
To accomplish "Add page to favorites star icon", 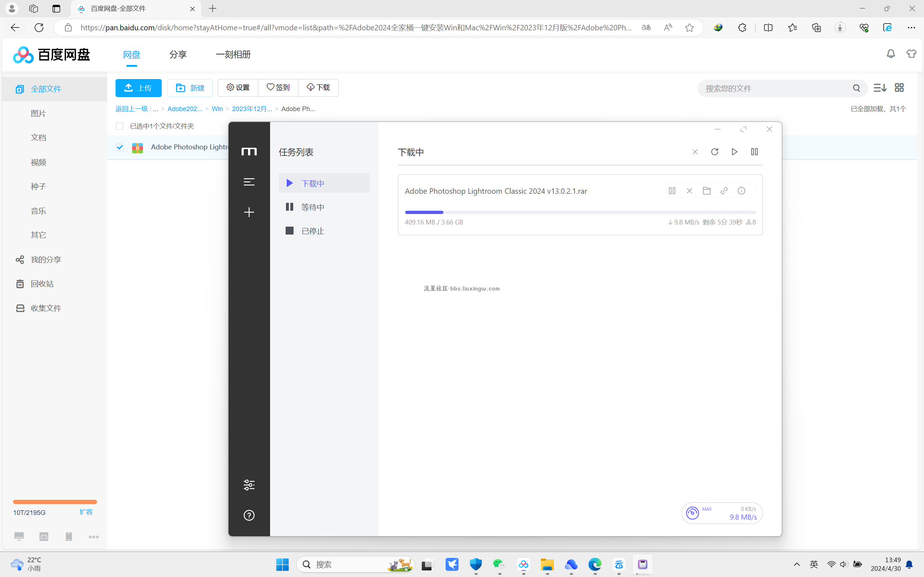I will tap(689, 27).
